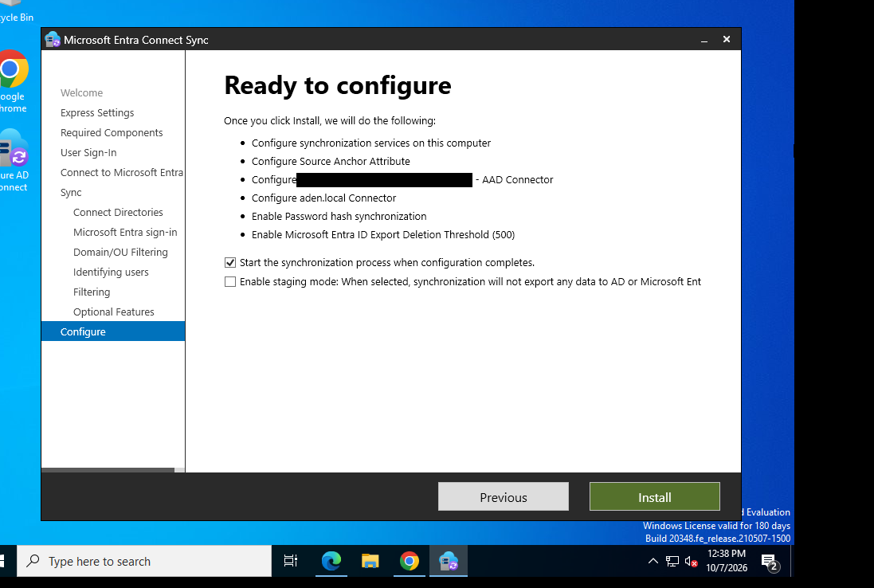This screenshot has height=588, width=874.
Task: Click the Install button
Action: tap(654, 496)
